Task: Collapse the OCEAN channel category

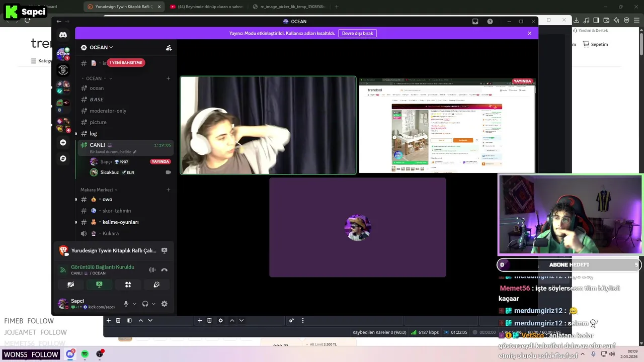Action: pos(97,78)
